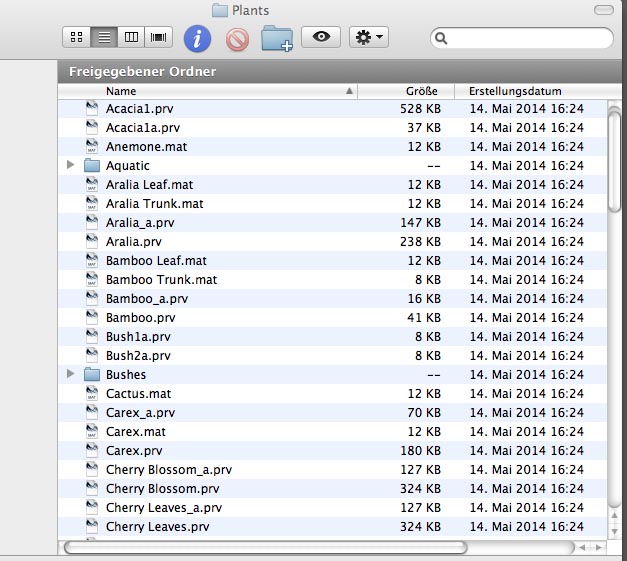Click the scroll down arrow

tap(614, 531)
